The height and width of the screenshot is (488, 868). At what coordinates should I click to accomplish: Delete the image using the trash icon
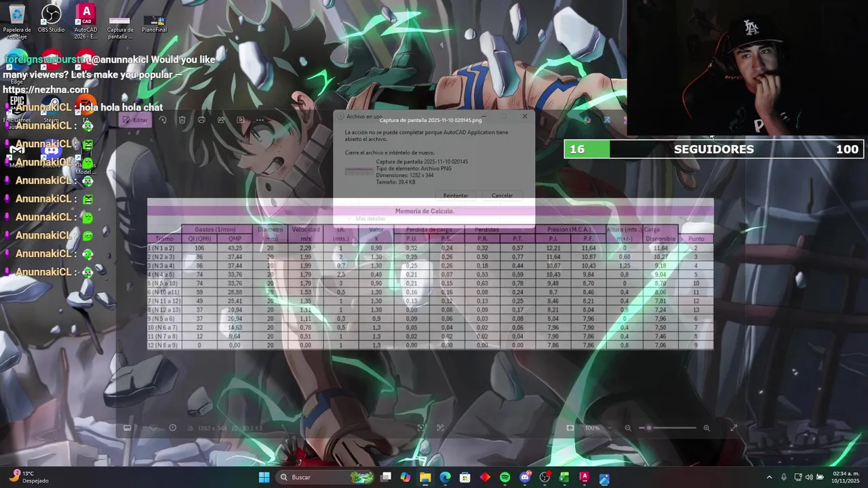point(182,120)
